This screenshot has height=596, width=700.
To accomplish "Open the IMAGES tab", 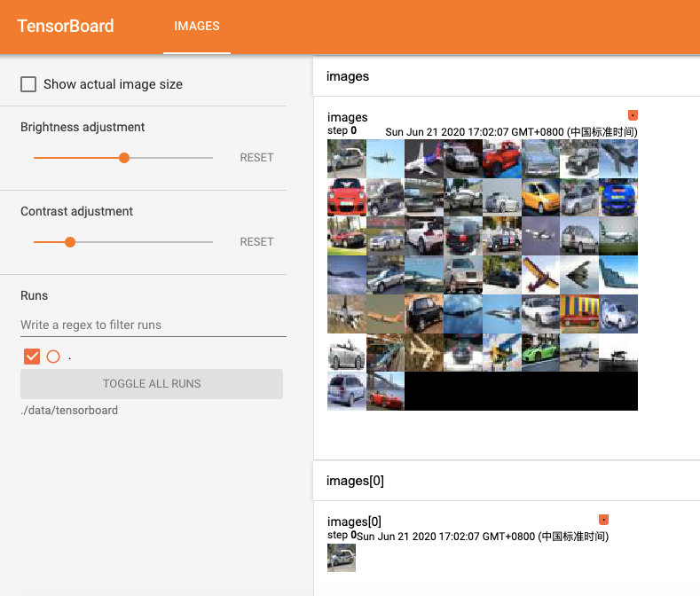I will pyautogui.click(x=197, y=27).
